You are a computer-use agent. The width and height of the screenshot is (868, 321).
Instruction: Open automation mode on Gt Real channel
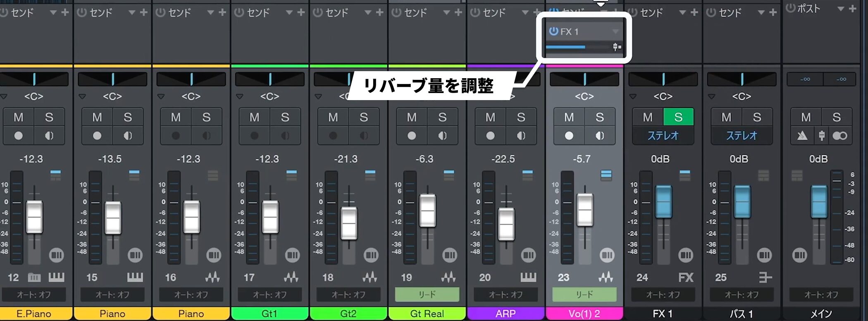tap(427, 295)
